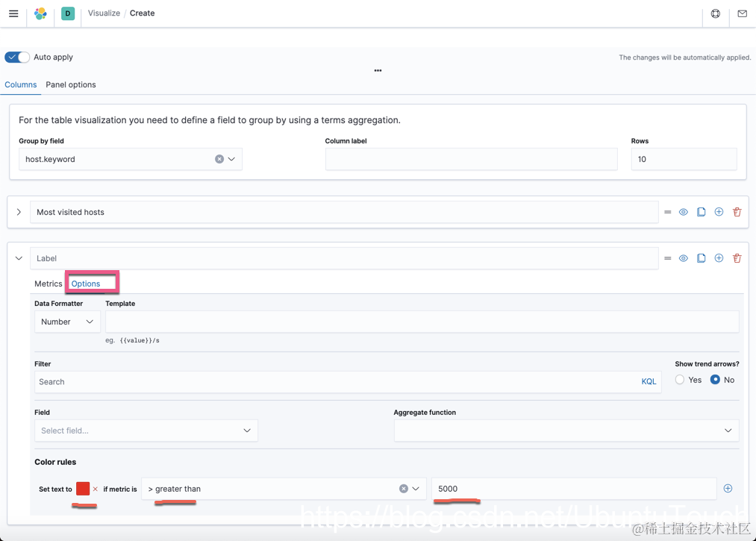Click the Template input field
Viewport: 756px width, 541px height.
[x=422, y=322]
